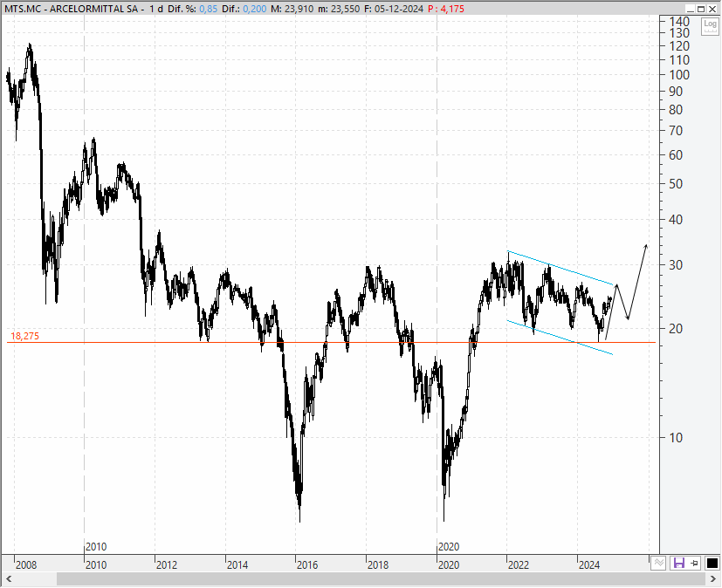This screenshot has width=722, height=588.
Task: Click the 20 price axis label
Action: click(x=676, y=329)
